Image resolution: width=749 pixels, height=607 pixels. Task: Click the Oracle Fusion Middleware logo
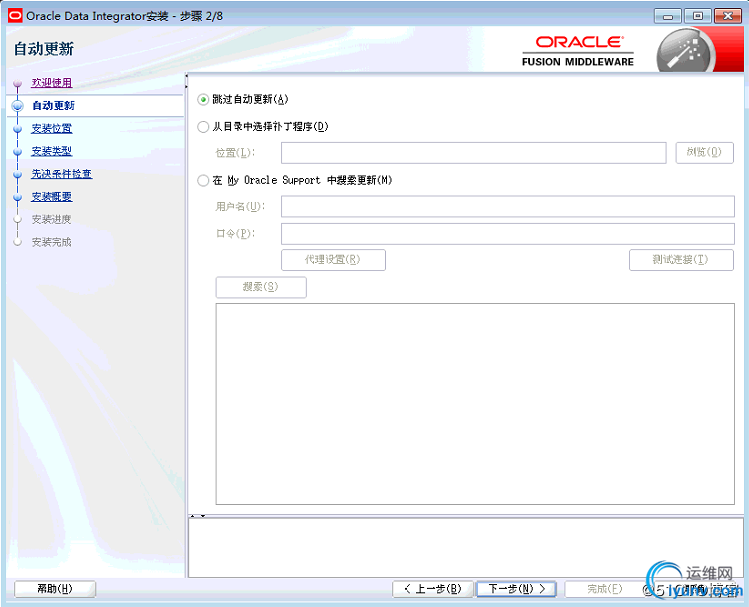coord(578,51)
